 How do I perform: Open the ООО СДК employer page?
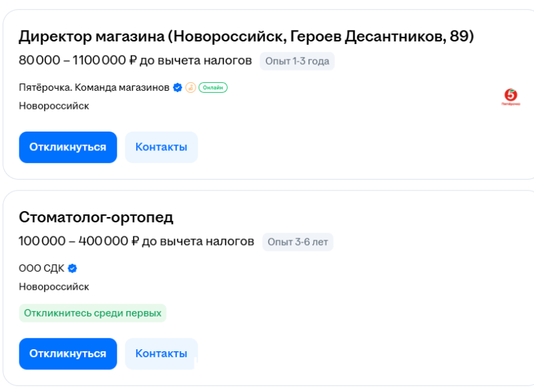click(x=41, y=268)
